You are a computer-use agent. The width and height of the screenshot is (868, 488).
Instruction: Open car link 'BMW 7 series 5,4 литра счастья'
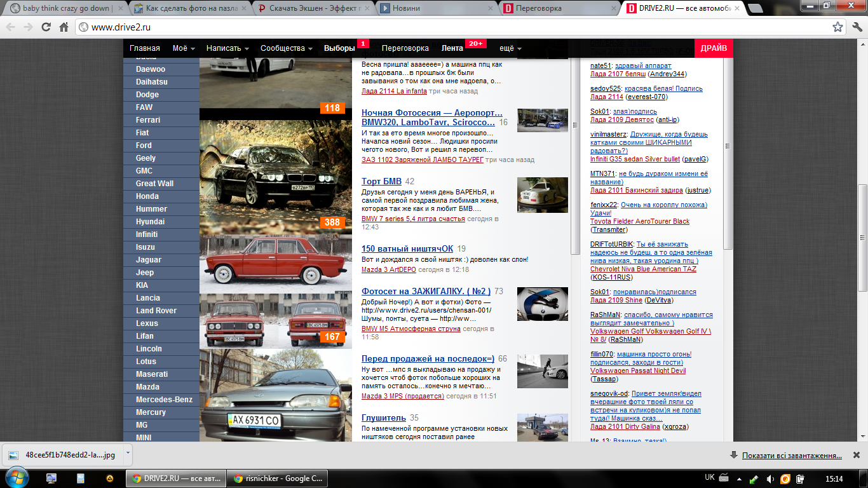coord(413,219)
